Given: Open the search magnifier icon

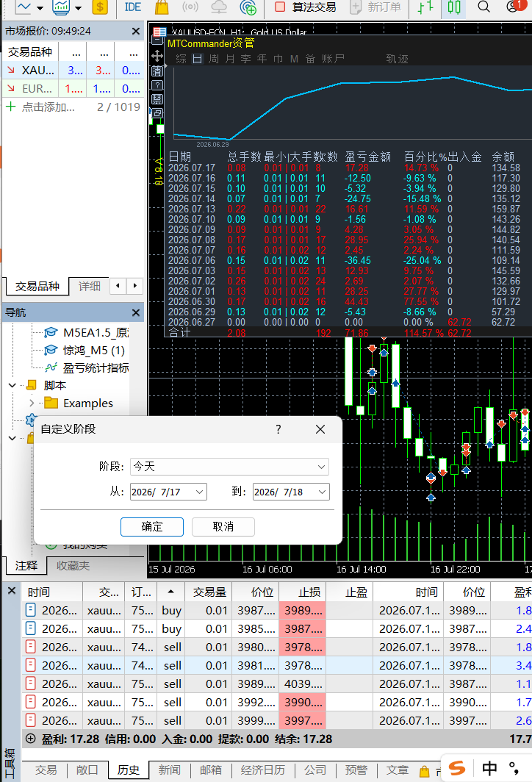Looking at the screenshot, I should click(x=484, y=7).
